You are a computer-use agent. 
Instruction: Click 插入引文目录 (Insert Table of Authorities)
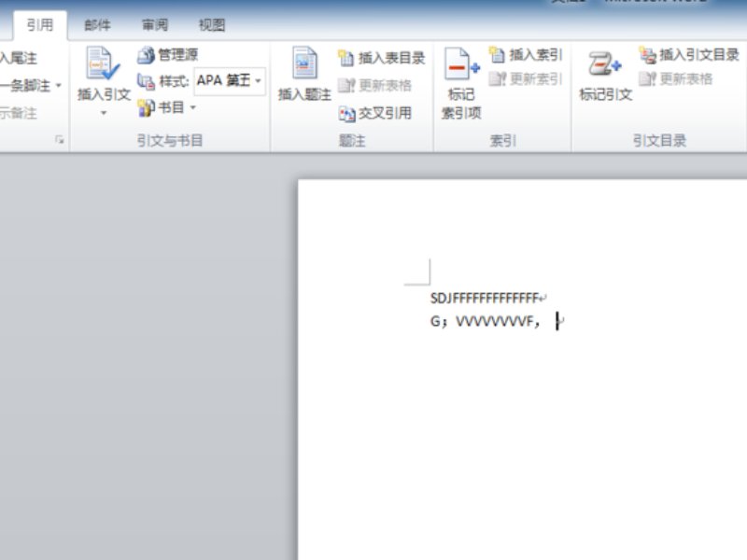click(685, 54)
